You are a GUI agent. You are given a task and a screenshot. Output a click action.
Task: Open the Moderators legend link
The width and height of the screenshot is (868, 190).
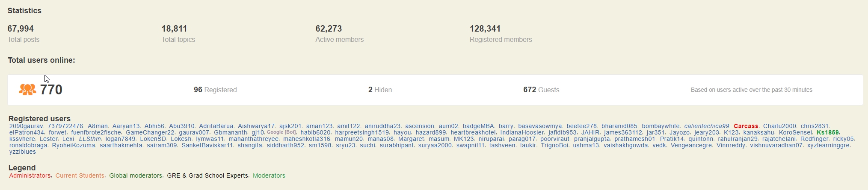269,175
